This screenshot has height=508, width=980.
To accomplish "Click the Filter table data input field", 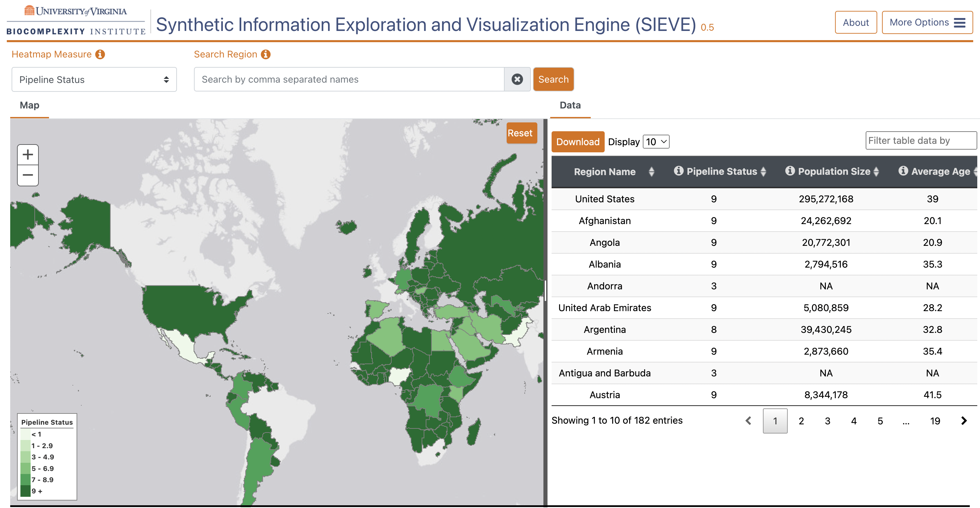I will 917,140.
